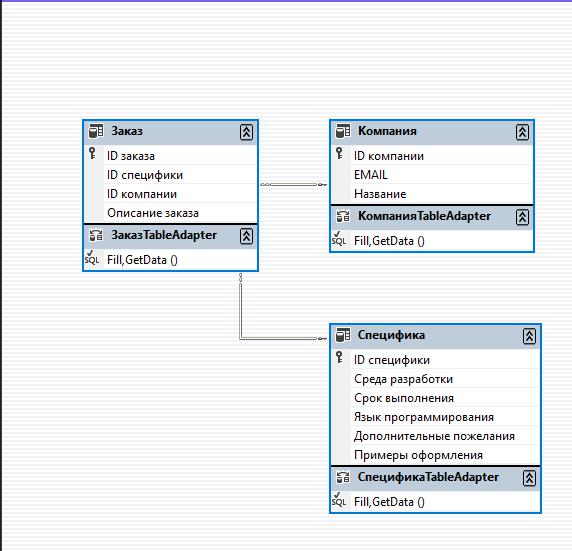Click the Заказ table database icon
Screen dimensions: 572x551
(x=96, y=131)
